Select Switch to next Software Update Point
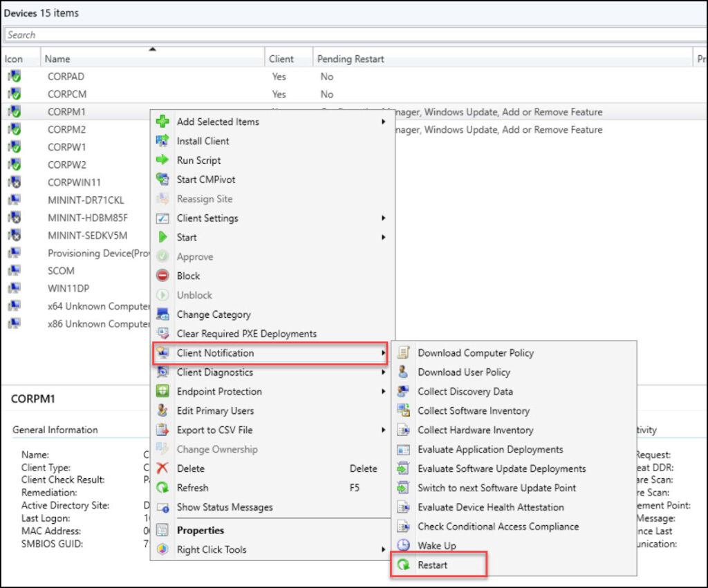 click(514, 487)
